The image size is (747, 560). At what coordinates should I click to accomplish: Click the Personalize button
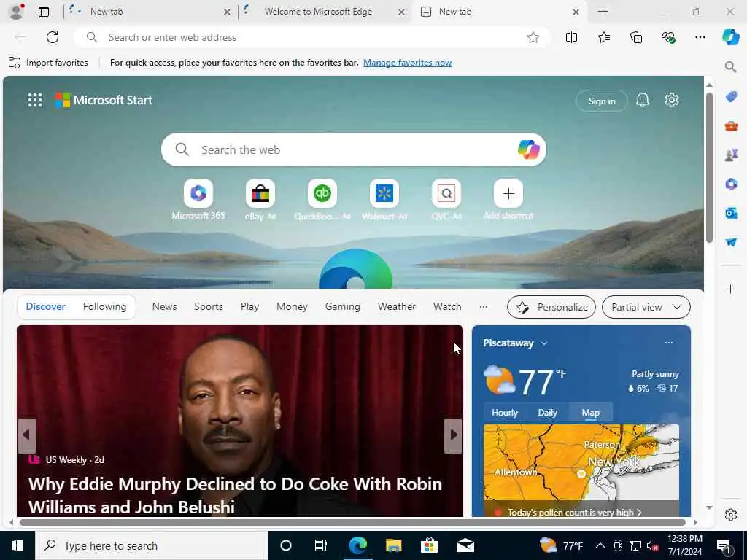click(x=551, y=307)
